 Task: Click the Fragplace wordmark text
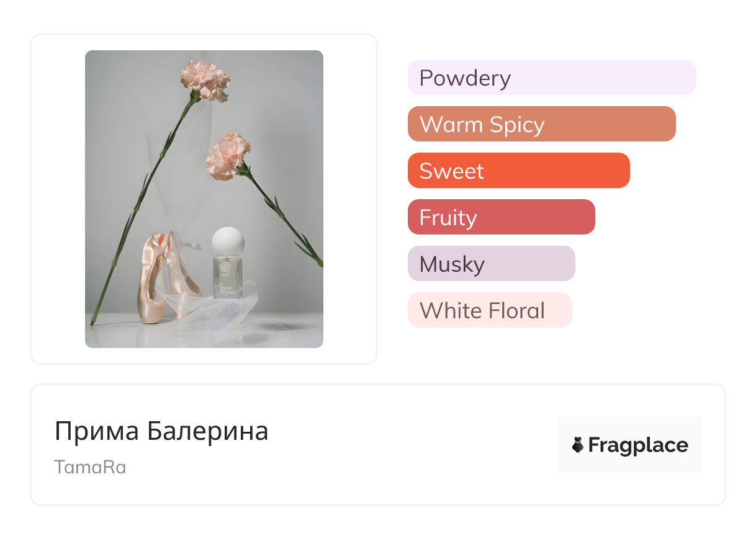[638, 445]
